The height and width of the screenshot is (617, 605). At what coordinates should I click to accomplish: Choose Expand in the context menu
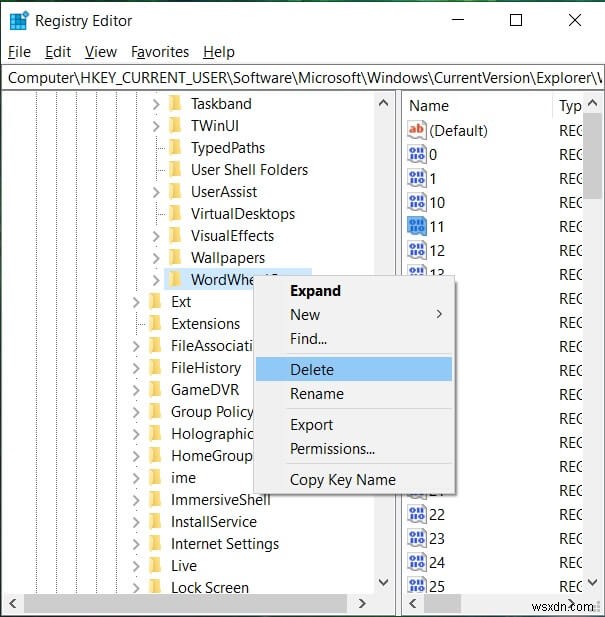click(x=354, y=291)
